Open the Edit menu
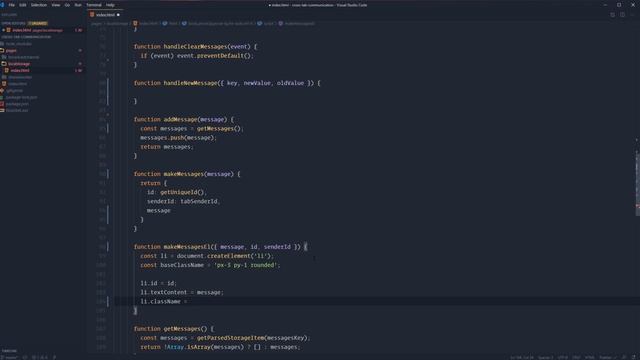This screenshot has height=360, width=640. pos(23,5)
